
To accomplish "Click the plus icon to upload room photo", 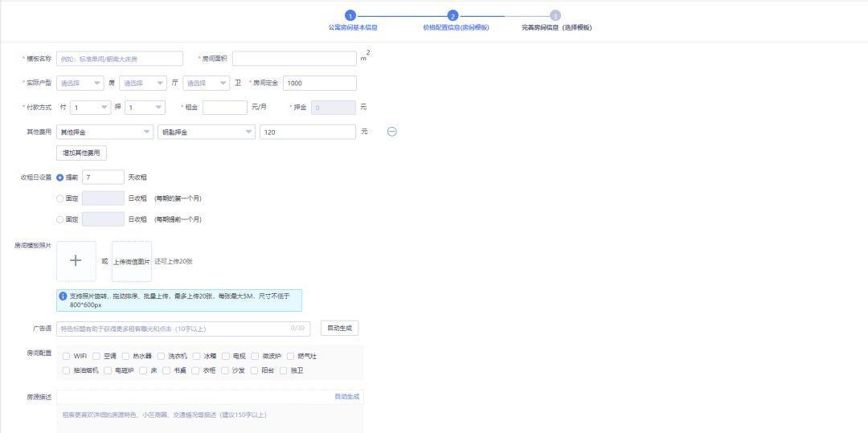I will [76, 261].
